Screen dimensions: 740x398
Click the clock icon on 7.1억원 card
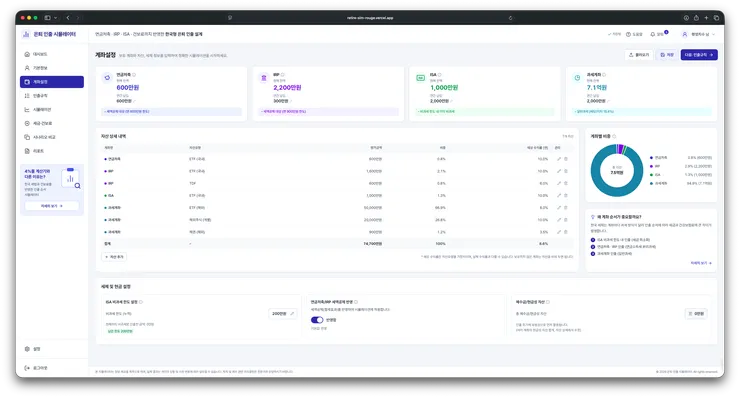[x=577, y=78]
